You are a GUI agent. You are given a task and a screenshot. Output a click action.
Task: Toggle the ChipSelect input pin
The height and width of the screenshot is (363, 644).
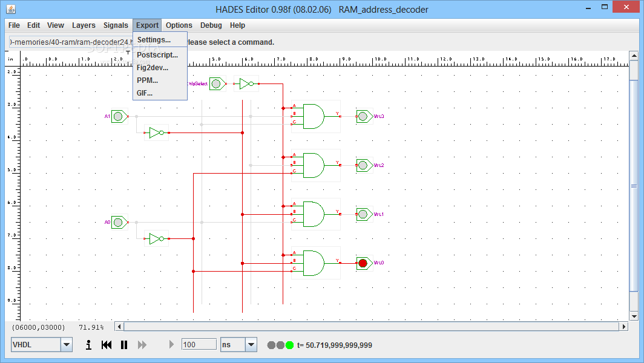click(x=217, y=83)
